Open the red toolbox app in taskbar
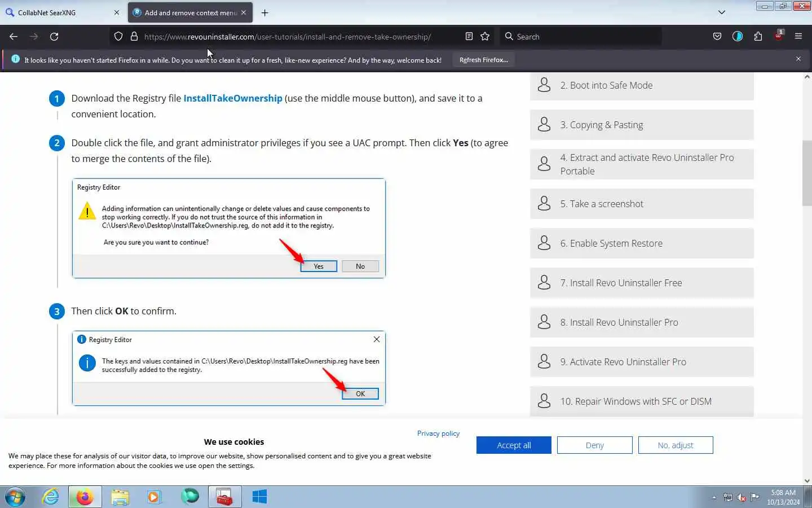The height and width of the screenshot is (508, 812). (225, 497)
